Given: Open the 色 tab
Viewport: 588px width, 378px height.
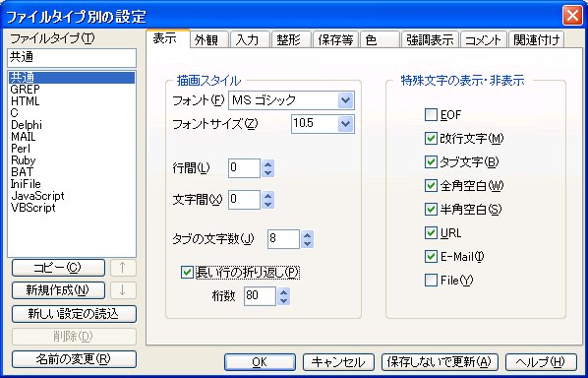Looking at the screenshot, I should tap(380, 39).
